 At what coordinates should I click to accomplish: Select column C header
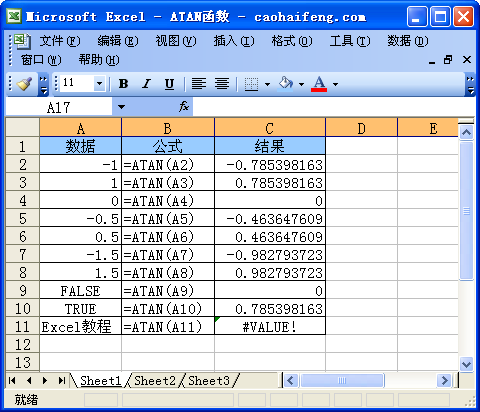(x=270, y=128)
